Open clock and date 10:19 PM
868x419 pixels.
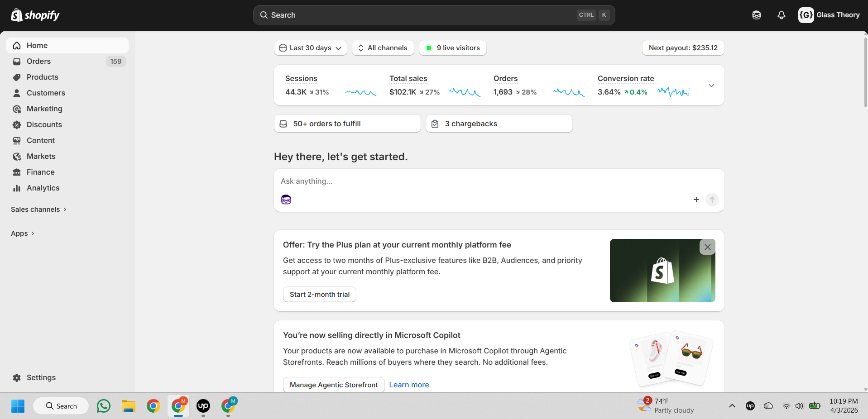(x=844, y=405)
